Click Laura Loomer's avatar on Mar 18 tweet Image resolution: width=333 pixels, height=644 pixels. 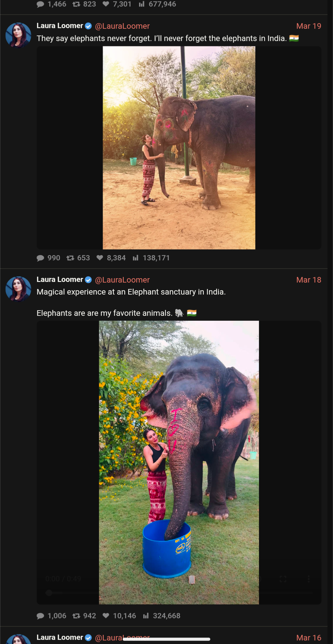[18, 289]
